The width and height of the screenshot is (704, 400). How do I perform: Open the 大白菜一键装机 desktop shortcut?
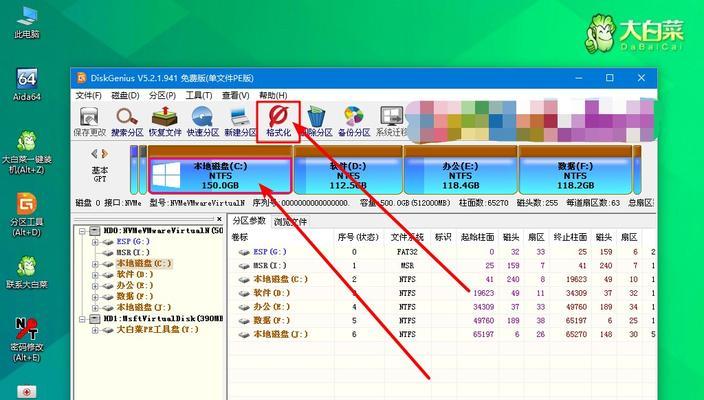click(x=27, y=152)
